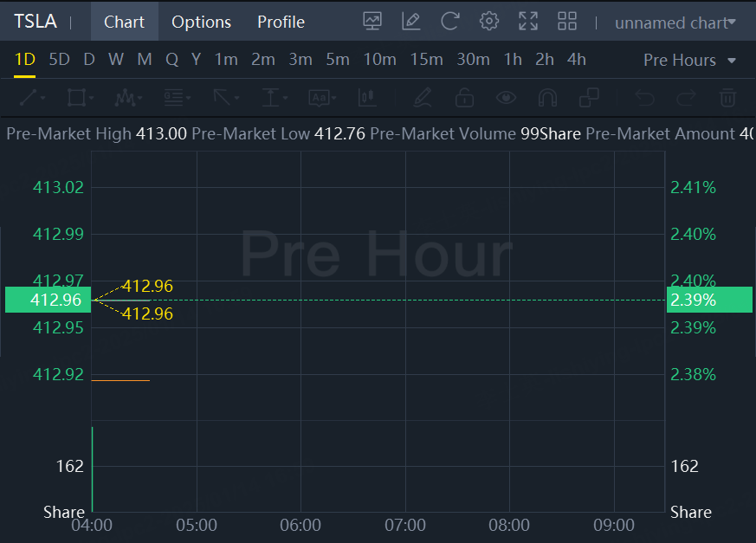Image resolution: width=756 pixels, height=543 pixels.
Task: Select the 4h interval
Action: (576, 60)
